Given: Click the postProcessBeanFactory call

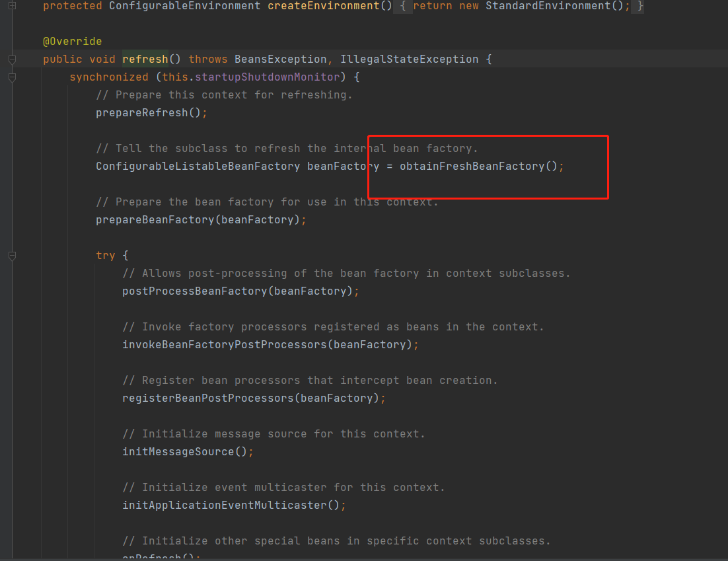Looking at the screenshot, I should pos(194,291).
